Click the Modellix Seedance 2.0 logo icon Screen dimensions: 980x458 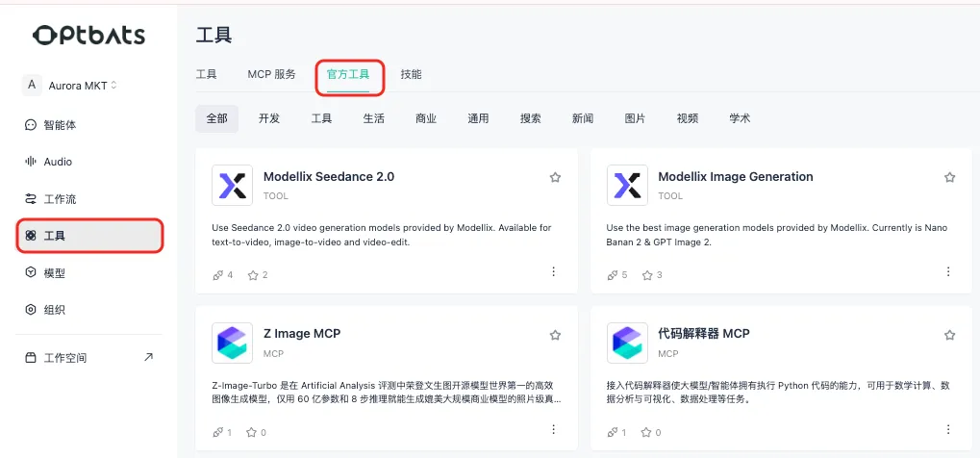click(233, 185)
